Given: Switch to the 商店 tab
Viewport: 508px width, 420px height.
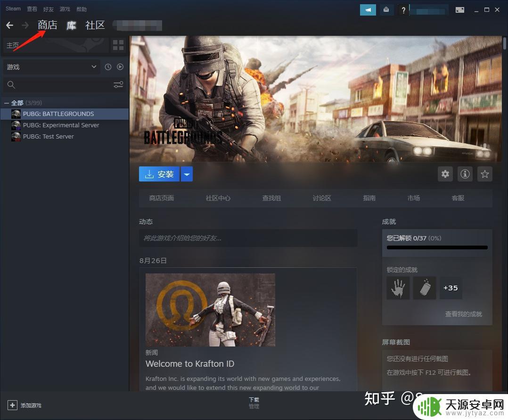Looking at the screenshot, I should tap(48, 25).
